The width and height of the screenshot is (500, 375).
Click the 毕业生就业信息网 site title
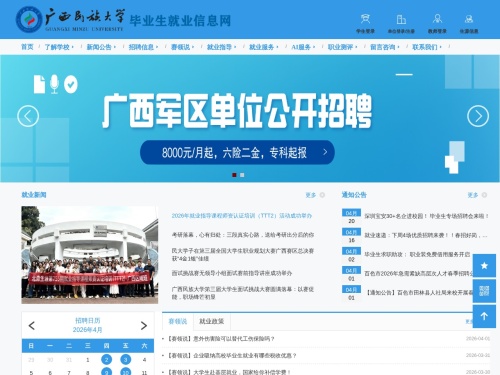point(180,21)
